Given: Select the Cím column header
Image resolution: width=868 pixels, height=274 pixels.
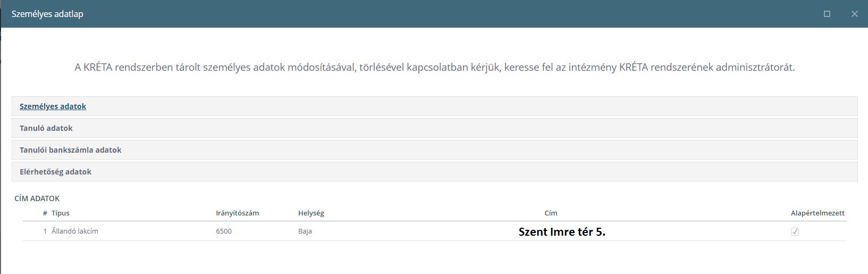Looking at the screenshot, I should tap(551, 213).
